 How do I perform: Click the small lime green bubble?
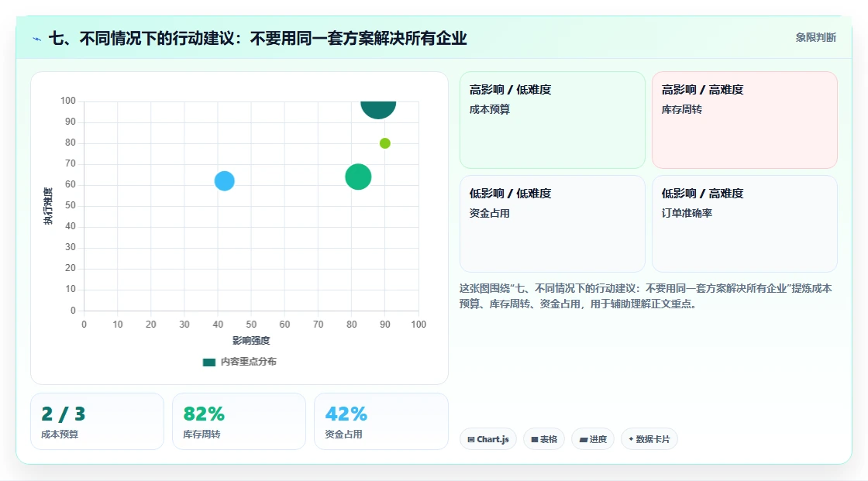point(384,143)
